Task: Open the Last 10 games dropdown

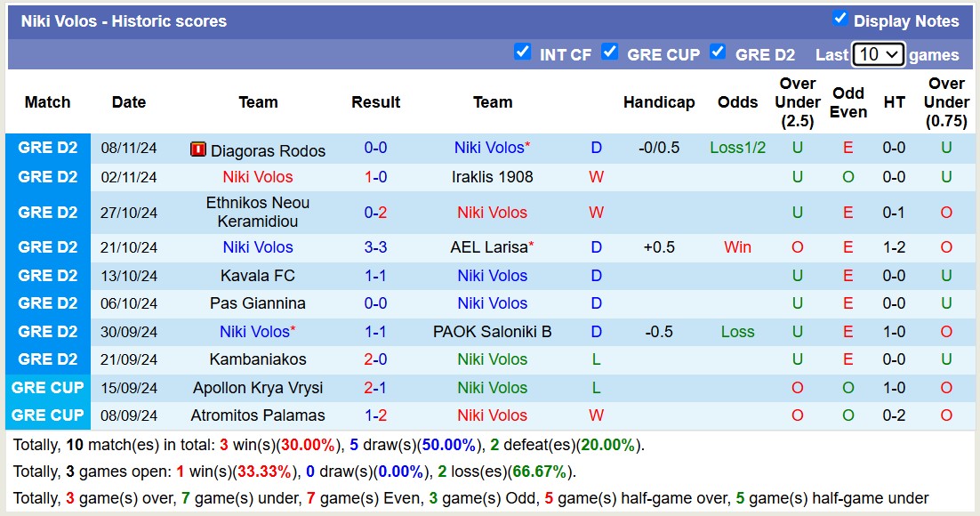Action: 878,54
